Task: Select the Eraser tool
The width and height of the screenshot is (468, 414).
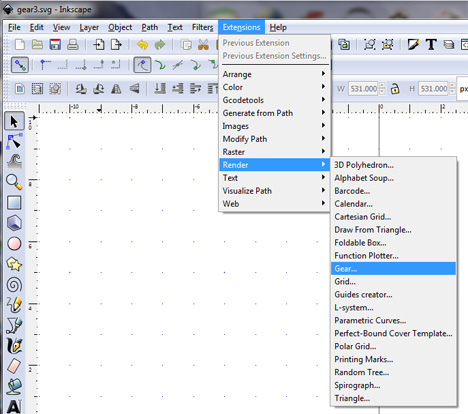Action: click(14, 366)
